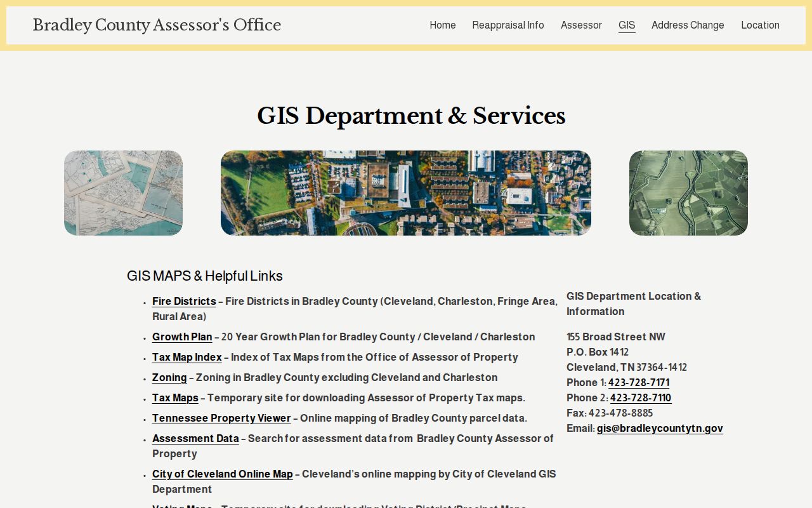Open City of Cleveland Online Map link
Screen dimensions: 812x508
click(x=223, y=474)
